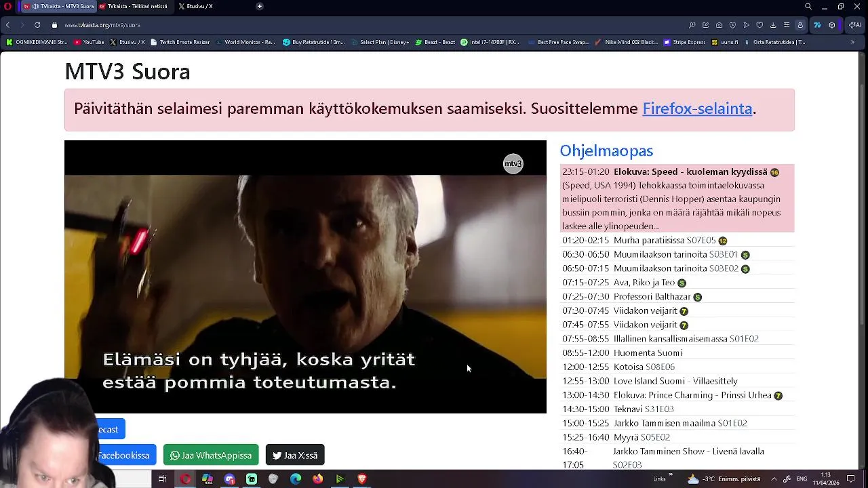Click the mtv3 channel logo in video
Image resolution: width=868 pixels, height=488 pixels.
coord(513,163)
